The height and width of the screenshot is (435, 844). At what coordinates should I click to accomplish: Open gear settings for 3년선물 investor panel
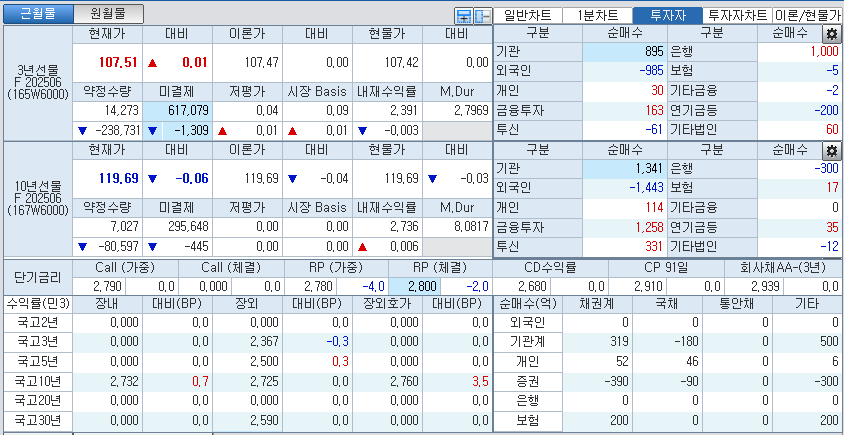point(831,34)
